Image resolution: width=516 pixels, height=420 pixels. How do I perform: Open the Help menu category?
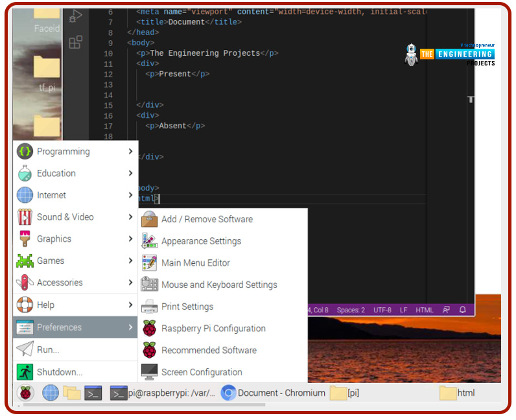tap(75, 305)
